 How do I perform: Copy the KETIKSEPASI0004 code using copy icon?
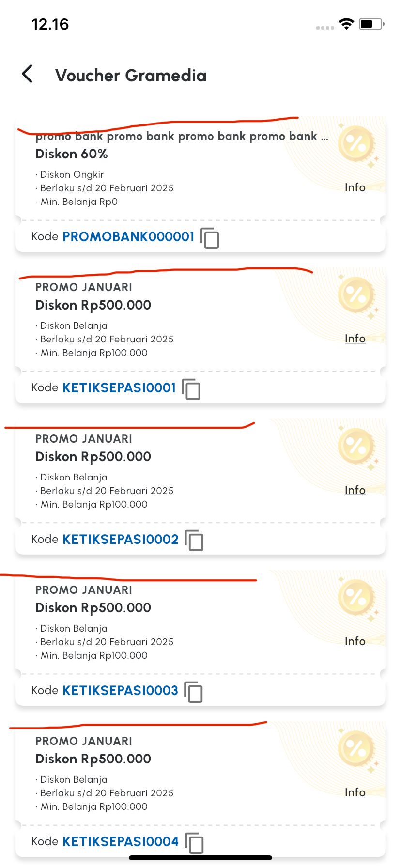point(194,842)
